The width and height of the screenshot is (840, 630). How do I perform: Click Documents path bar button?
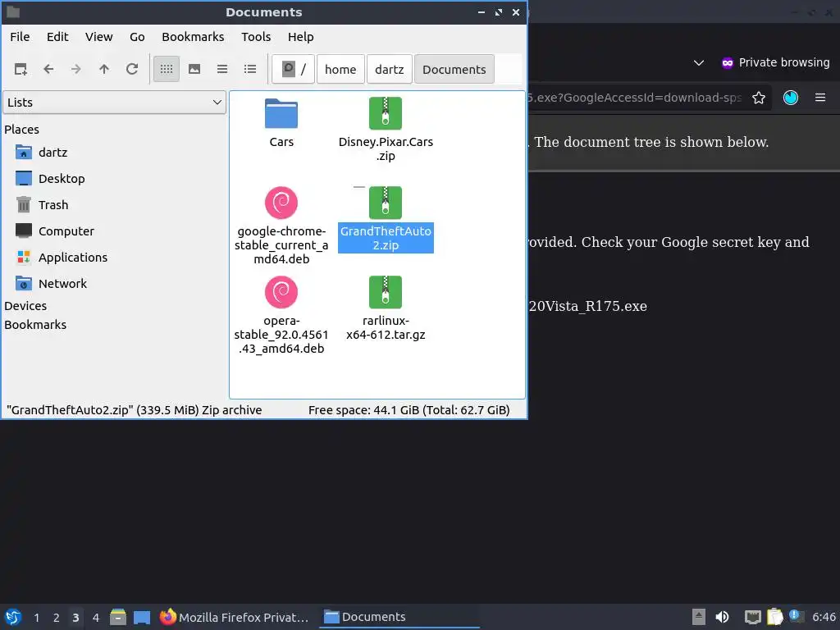coord(454,69)
